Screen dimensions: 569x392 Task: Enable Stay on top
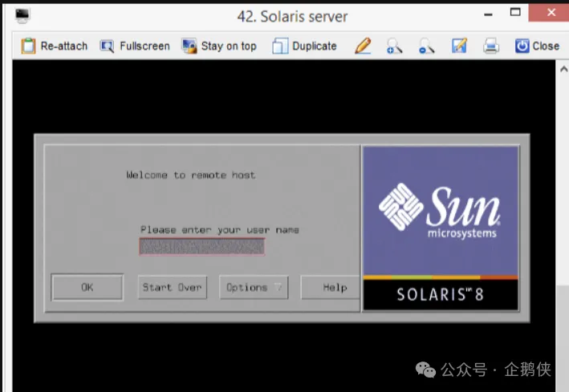[219, 46]
